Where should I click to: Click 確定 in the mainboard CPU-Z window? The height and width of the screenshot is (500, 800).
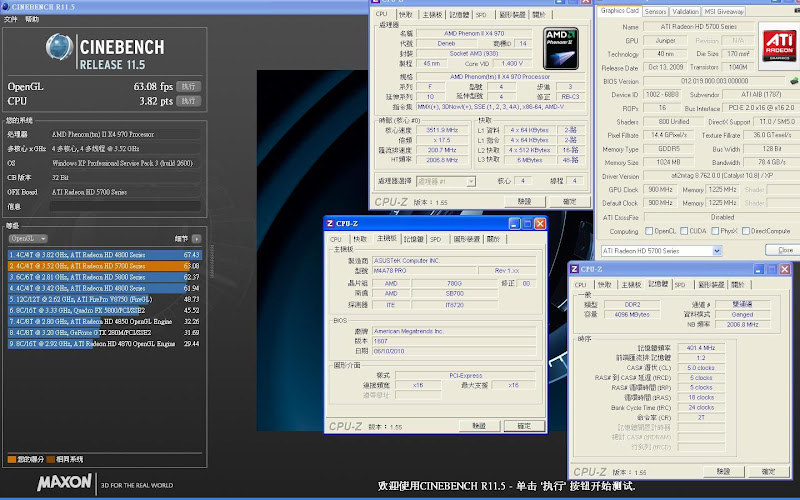coord(524,426)
